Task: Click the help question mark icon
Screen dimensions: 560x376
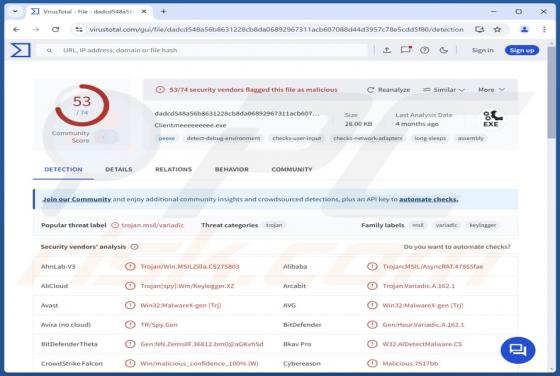Action: (424, 50)
